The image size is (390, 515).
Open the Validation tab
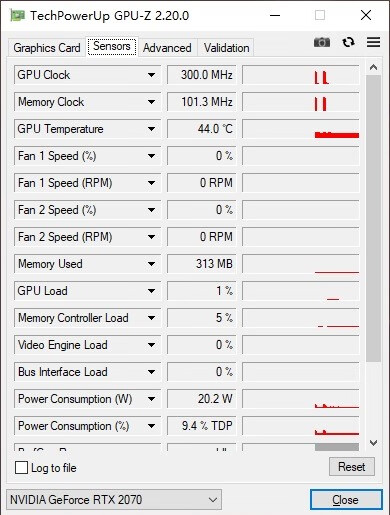(x=226, y=48)
